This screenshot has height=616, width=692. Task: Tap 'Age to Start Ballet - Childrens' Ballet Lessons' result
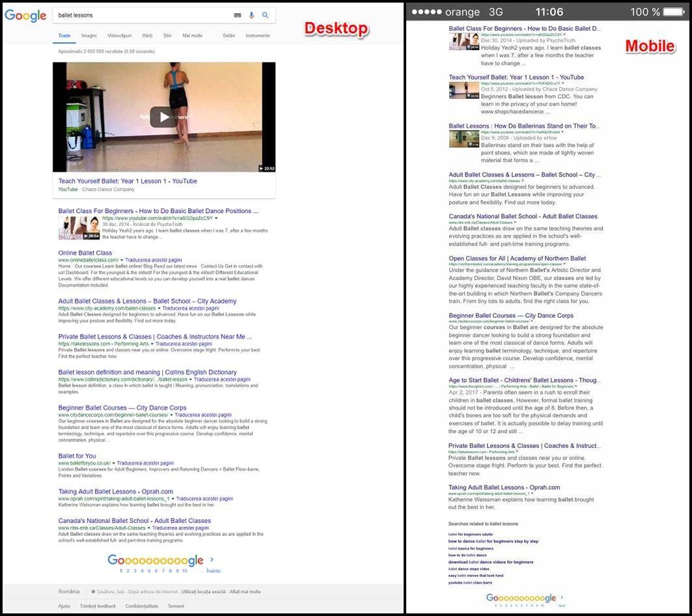pyautogui.click(x=525, y=380)
